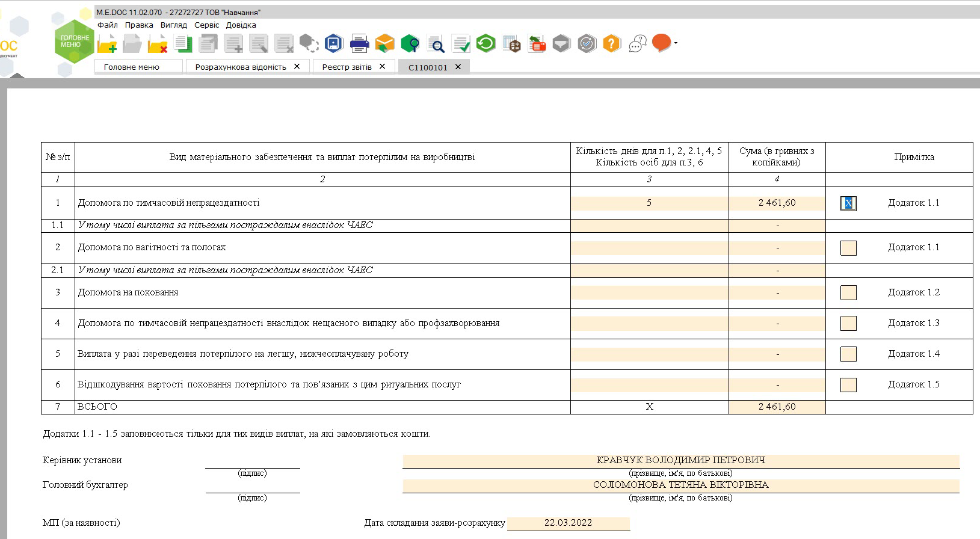Viewport: 980px width, 539px height.
Task: Switch to the Реєстр звітів tab
Action: click(347, 67)
